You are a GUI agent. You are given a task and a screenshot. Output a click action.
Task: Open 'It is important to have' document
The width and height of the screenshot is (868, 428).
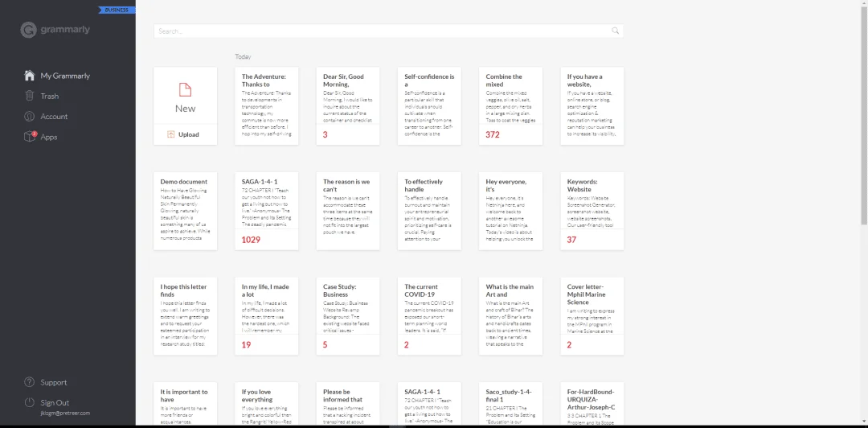[x=185, y=404]
